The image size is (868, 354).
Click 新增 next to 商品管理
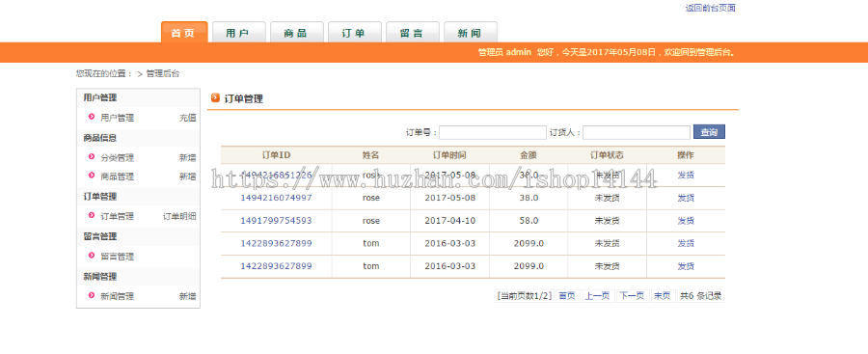pos(188,177)
